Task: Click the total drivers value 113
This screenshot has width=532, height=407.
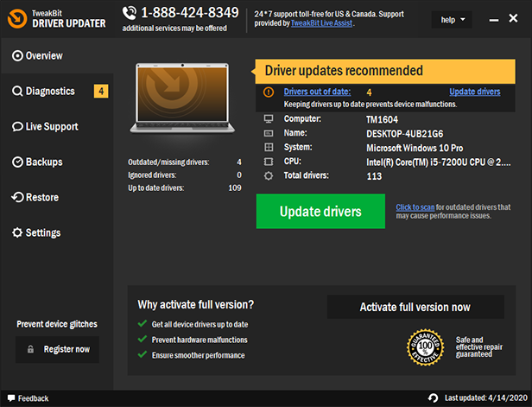Action: coord(374,176)
